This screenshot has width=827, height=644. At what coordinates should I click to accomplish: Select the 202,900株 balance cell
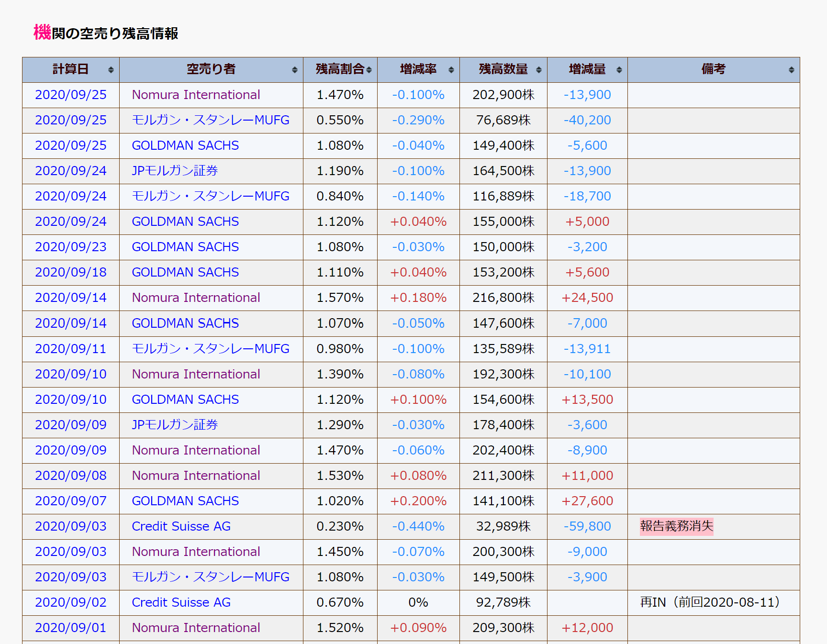[503, 95]
